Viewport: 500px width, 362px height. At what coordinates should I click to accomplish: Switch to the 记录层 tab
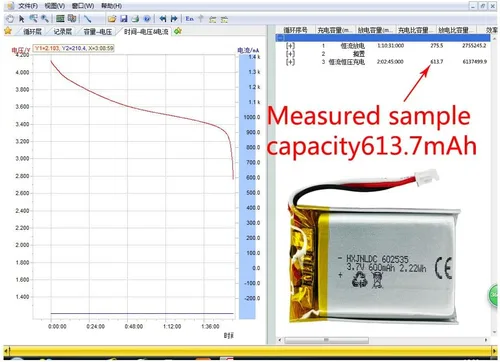tap(63, 32)
